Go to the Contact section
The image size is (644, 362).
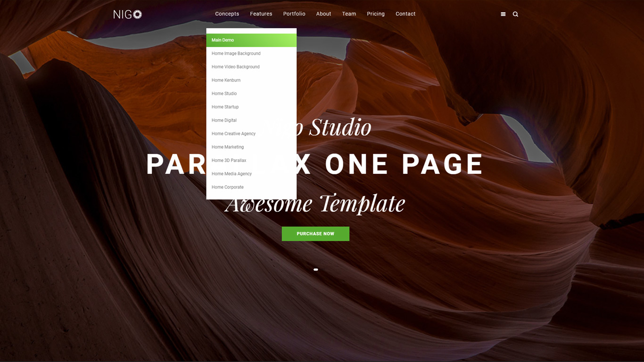pos(405,14)
